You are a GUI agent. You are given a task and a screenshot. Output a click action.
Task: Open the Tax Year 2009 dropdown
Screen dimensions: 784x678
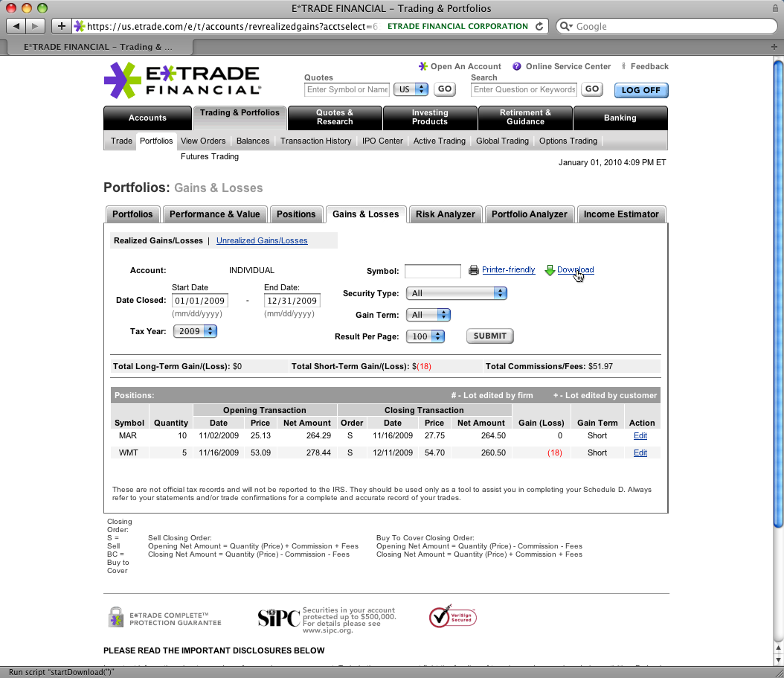[x=195, y=331]
